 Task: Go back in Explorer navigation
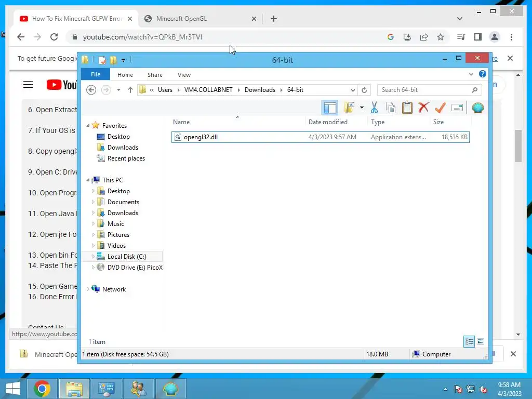tap(91, 90)
